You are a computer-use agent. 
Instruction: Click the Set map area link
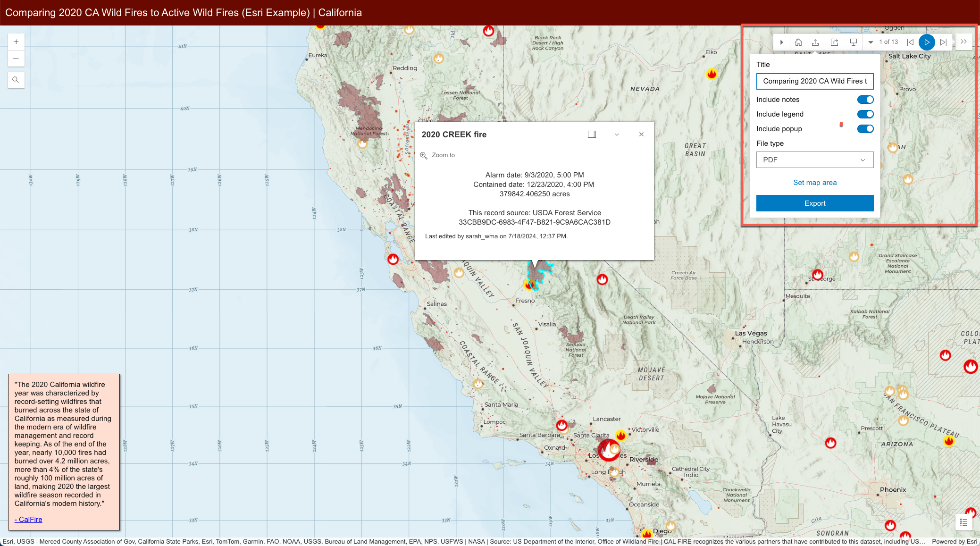pos(814,183)
